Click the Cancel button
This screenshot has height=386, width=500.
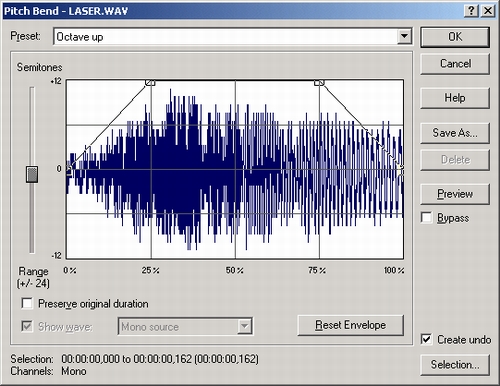(x=455, y=63)
